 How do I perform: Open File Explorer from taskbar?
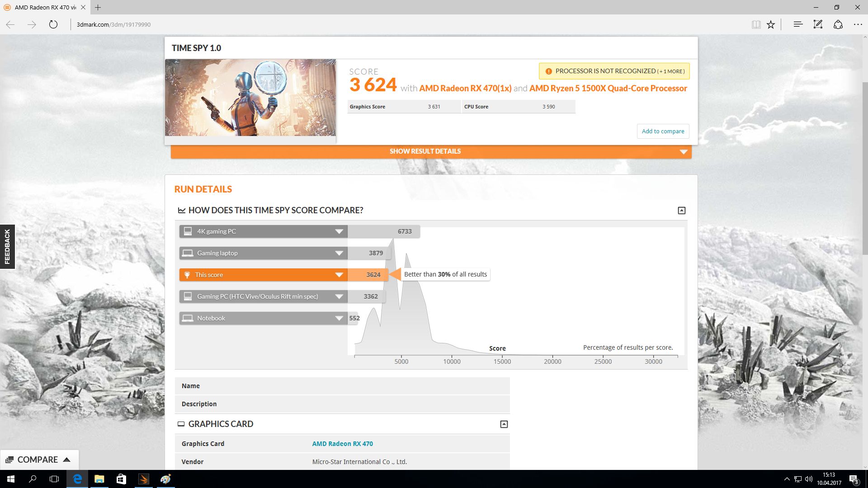pos(99,479)
